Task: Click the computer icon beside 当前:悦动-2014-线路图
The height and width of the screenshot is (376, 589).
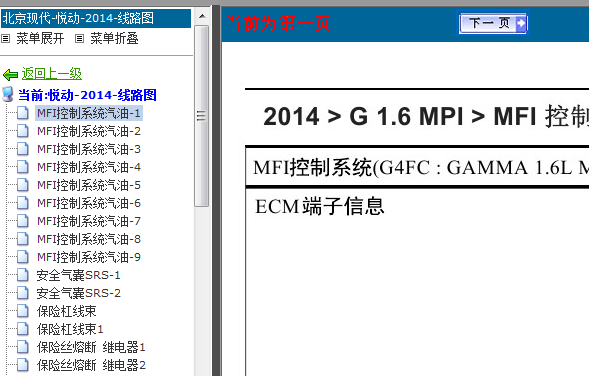Action: point(8,94)
